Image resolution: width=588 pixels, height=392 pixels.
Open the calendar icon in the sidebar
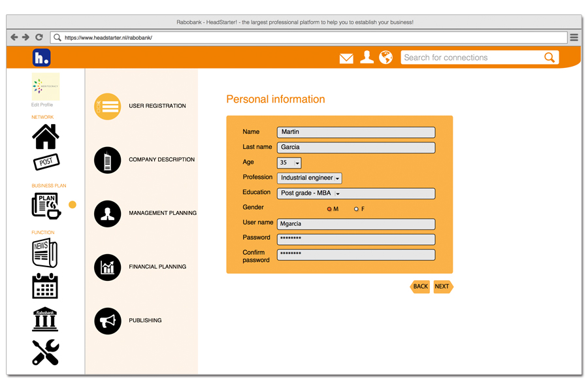pos(45,286)
